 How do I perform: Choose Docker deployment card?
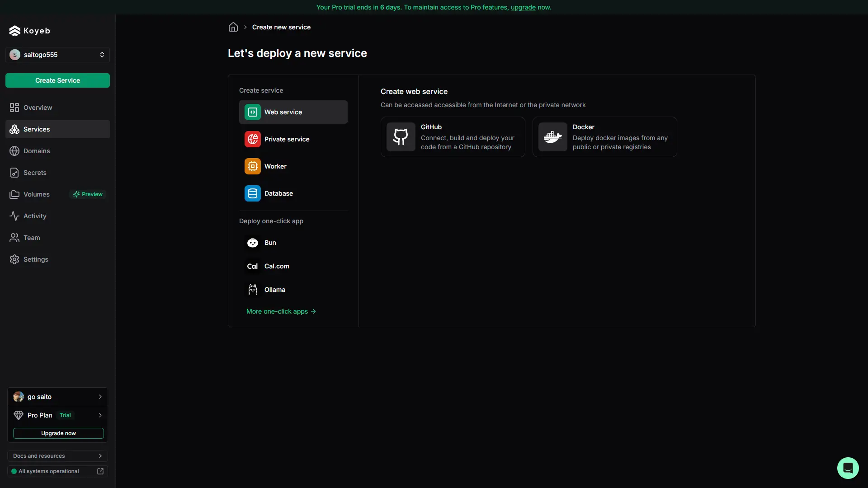tap(605, 137)
